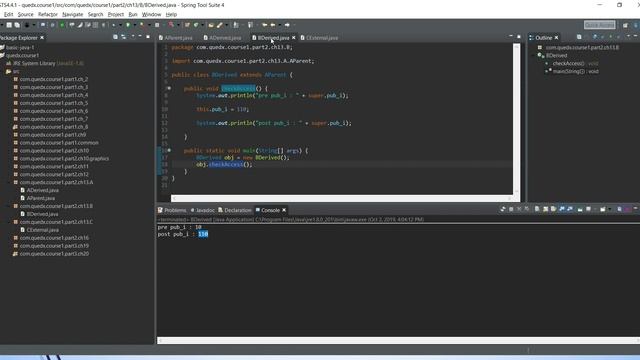The height and width of the screenshot is (360, 640).
Task: Fold the main method in editor gutter
Action: coord(169,150)
